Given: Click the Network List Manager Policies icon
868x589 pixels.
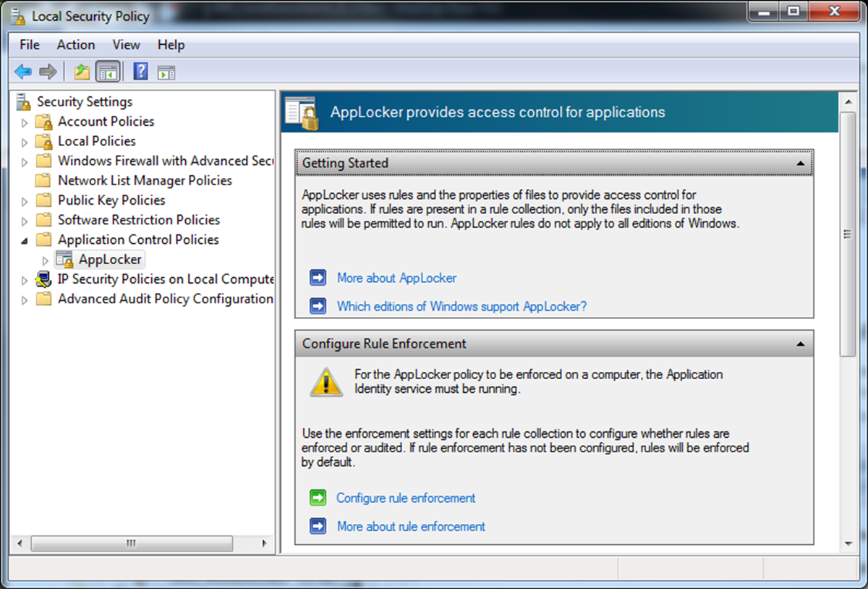Looking at the screenshot, I should tap(44, 180).
